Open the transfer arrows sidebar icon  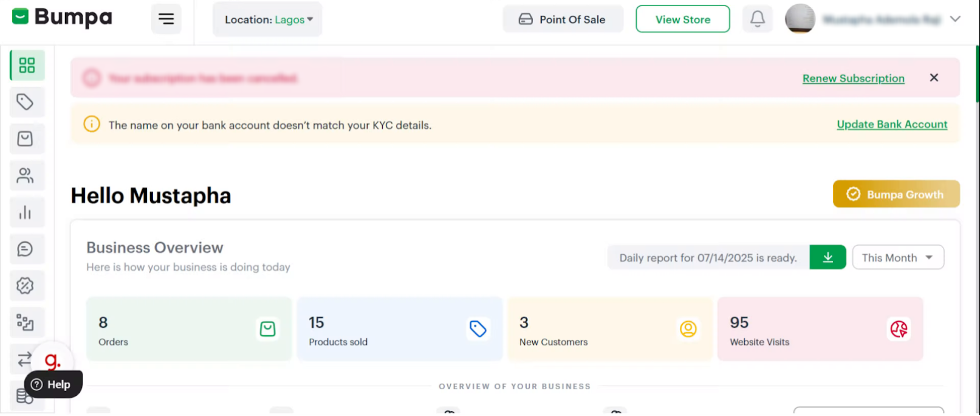(x=24, y=359)
